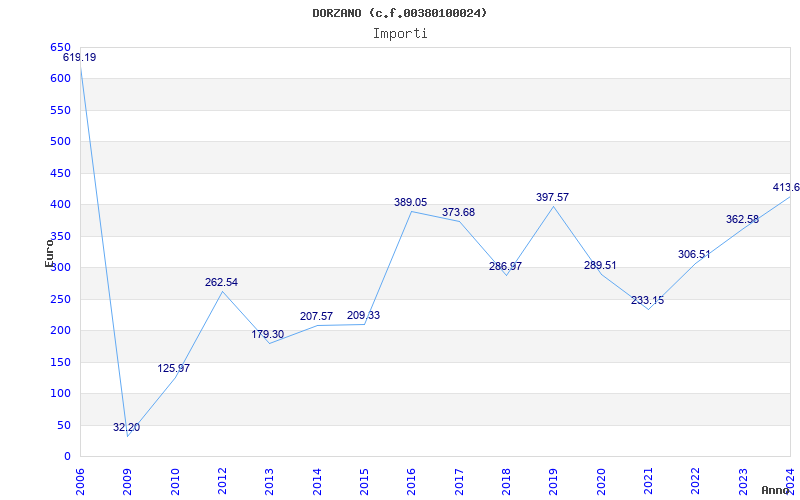Select the data label 209.33
The height and width of the screenshot is (500, 800).
coord(363,316)
